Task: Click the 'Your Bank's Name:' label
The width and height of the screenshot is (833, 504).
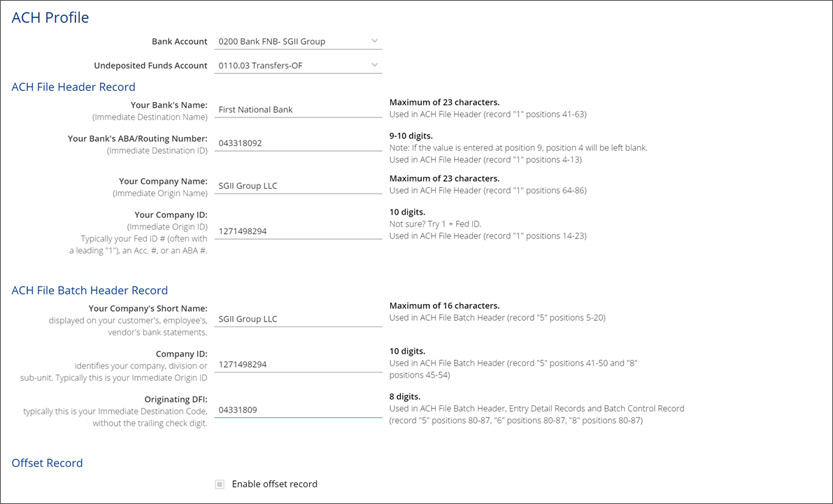Action: (169, 105)
